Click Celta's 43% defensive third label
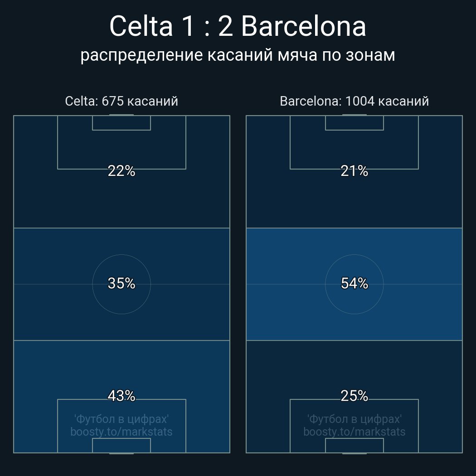The height and width of the screenshot is (476, 476). 121,396
